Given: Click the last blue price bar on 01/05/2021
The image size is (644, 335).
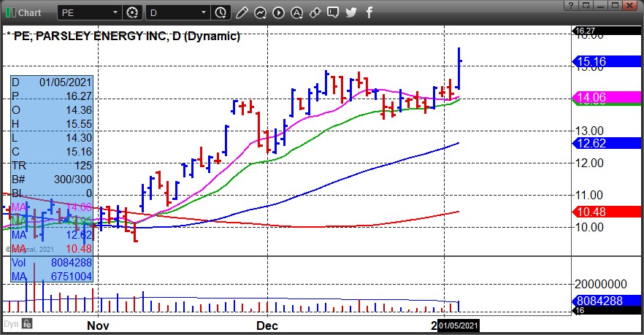Looking at the screenshot, I should [459, 69].
